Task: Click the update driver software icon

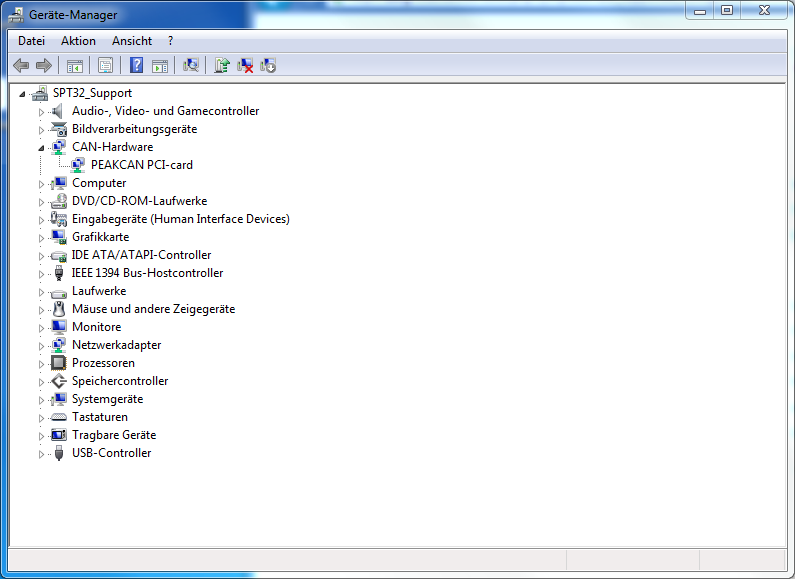Action: 222,66
